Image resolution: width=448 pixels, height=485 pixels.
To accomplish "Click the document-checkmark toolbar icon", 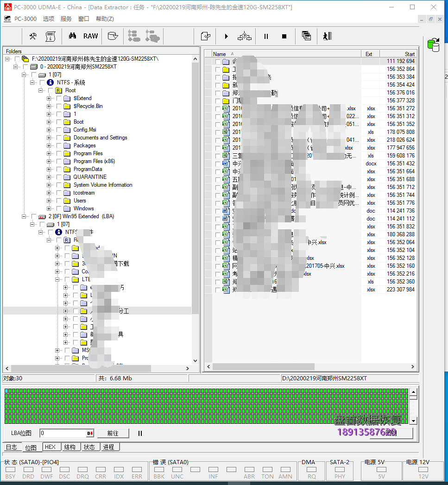I will (x=206, y=36).
